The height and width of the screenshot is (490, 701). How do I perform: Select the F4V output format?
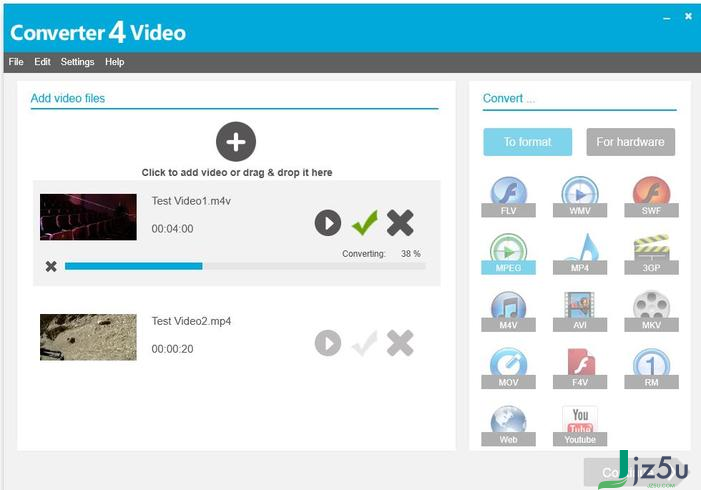[580, 368]
